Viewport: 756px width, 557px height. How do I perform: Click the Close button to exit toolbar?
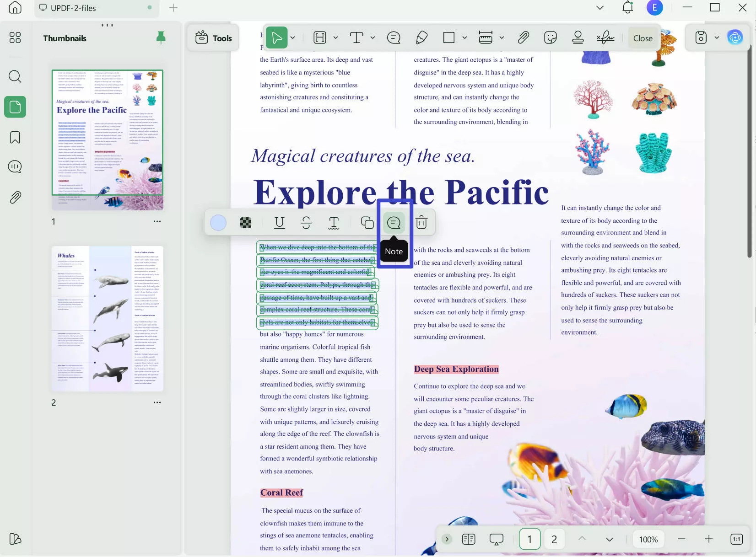(643, 38)
